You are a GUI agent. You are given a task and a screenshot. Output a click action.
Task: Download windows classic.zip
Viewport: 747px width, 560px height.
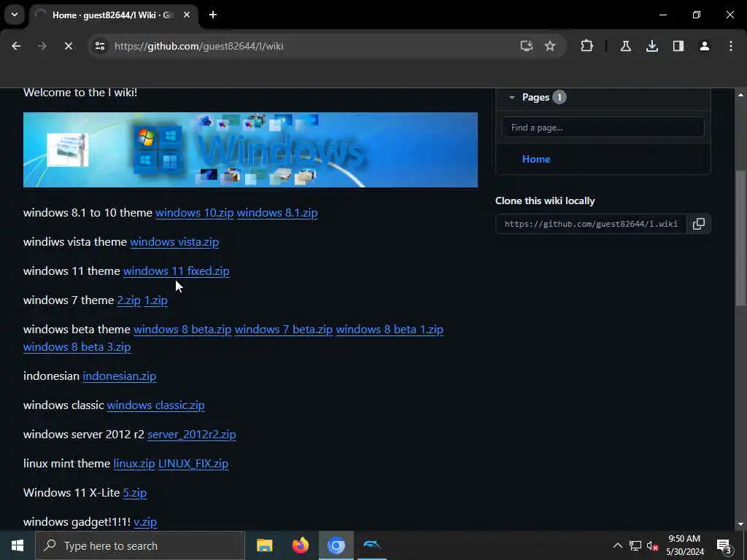click(x=156, y=405)
